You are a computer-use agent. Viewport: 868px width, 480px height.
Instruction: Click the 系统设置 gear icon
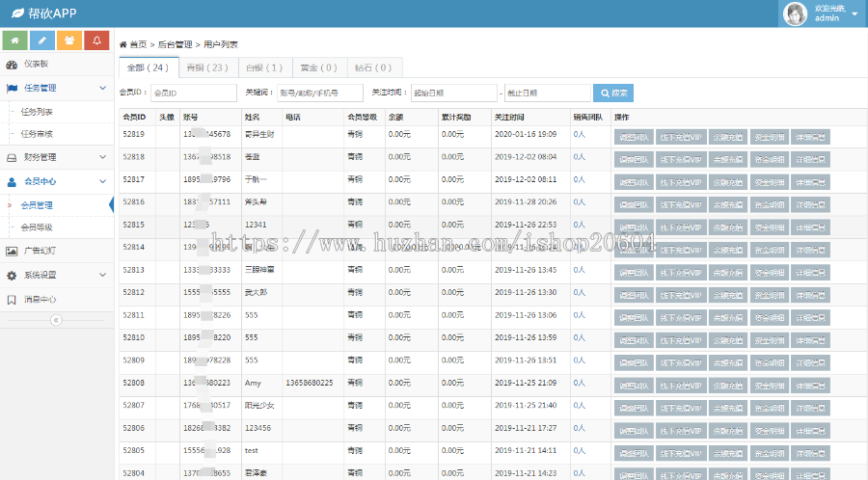[12, 276]
